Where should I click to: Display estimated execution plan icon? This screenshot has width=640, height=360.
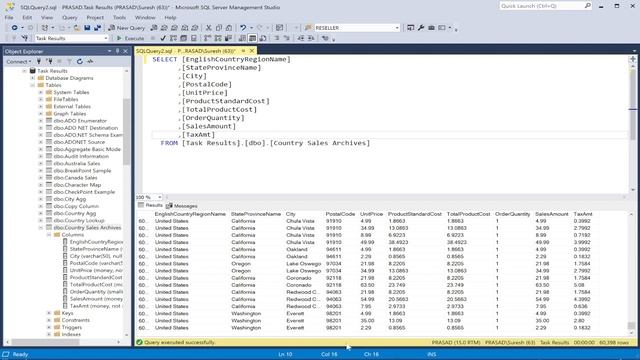(173, 38)
